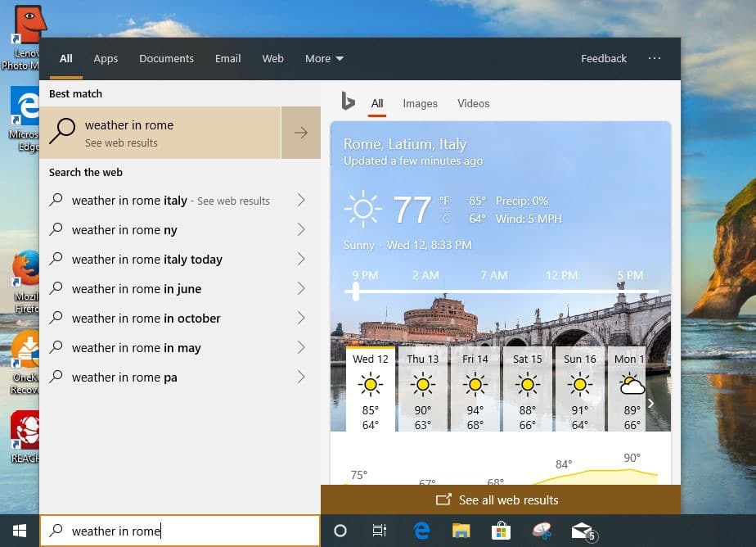The width and height of the screenshot is (756, 547).
Task: Click the 7 AM mark on hourly slider
Action: coord(493,275)
